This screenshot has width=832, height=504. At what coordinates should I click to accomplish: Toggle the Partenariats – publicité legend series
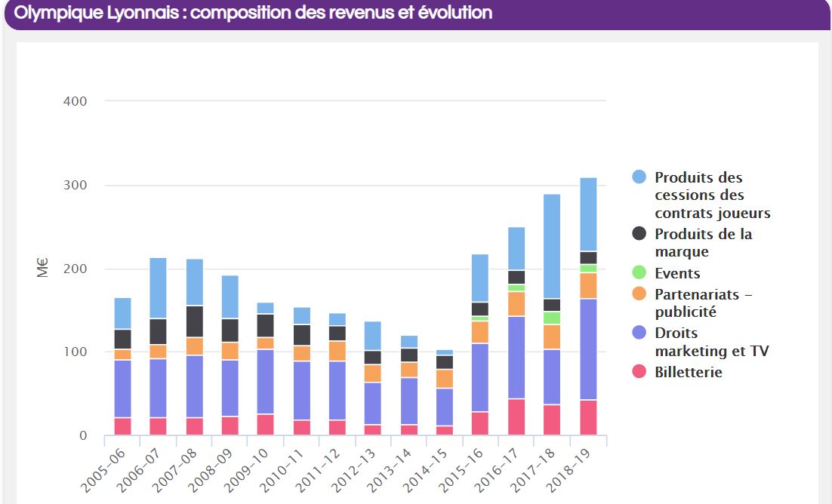pos(692,303)
